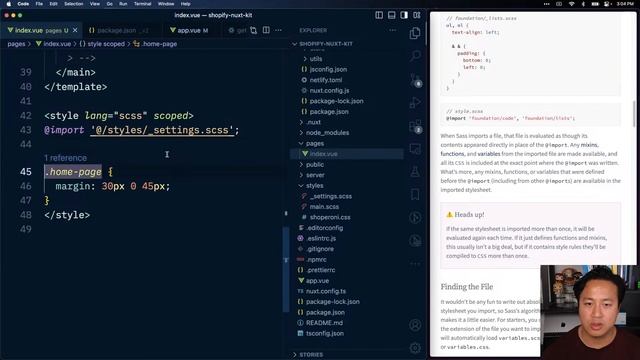640x360 pixels.
Task: Open the Bookmarks view in the activity bar
Action: [x=415, y=194]
